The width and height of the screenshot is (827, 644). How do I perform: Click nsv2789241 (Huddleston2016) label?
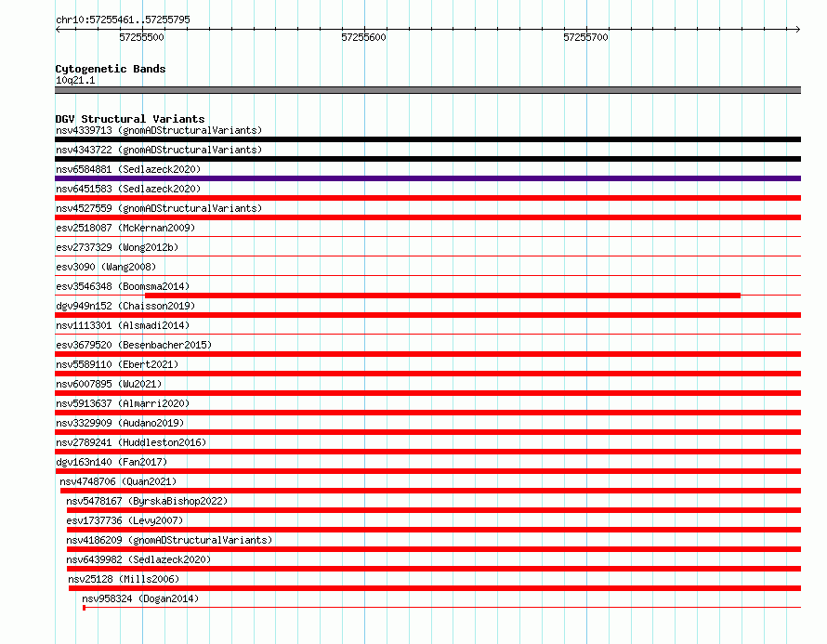[x=131, y=442]
